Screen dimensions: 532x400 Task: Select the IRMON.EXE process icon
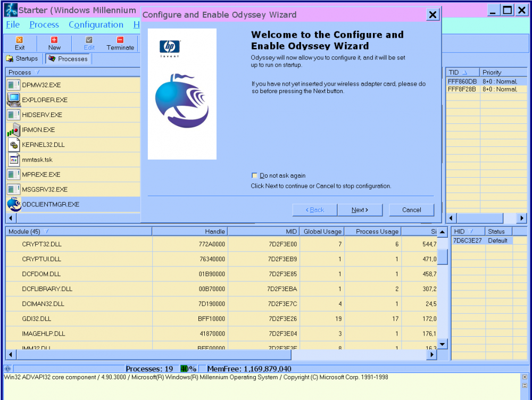click(x=14, y=130)
